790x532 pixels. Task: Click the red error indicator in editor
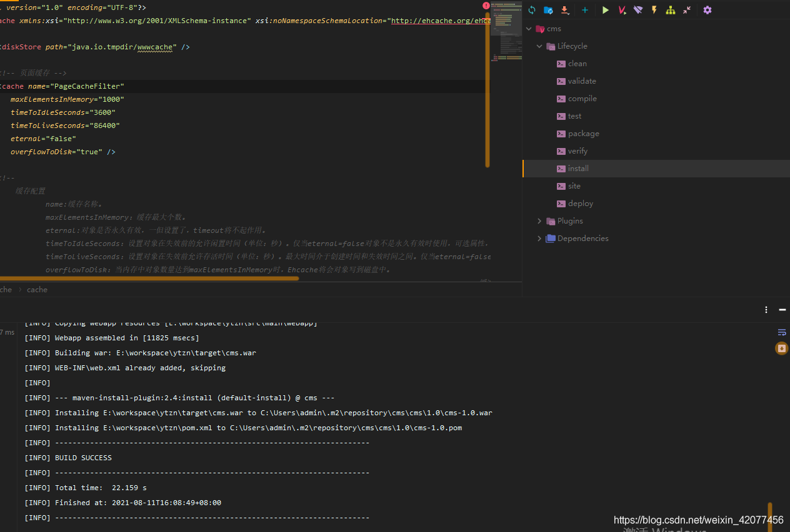[x=486, y=6]
